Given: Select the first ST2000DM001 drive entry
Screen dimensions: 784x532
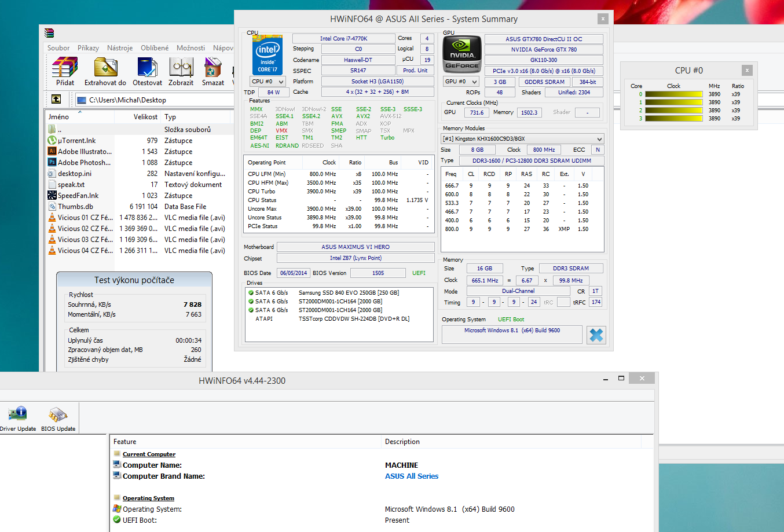Looking at the screenshot, I should click(x=339, y=302).
